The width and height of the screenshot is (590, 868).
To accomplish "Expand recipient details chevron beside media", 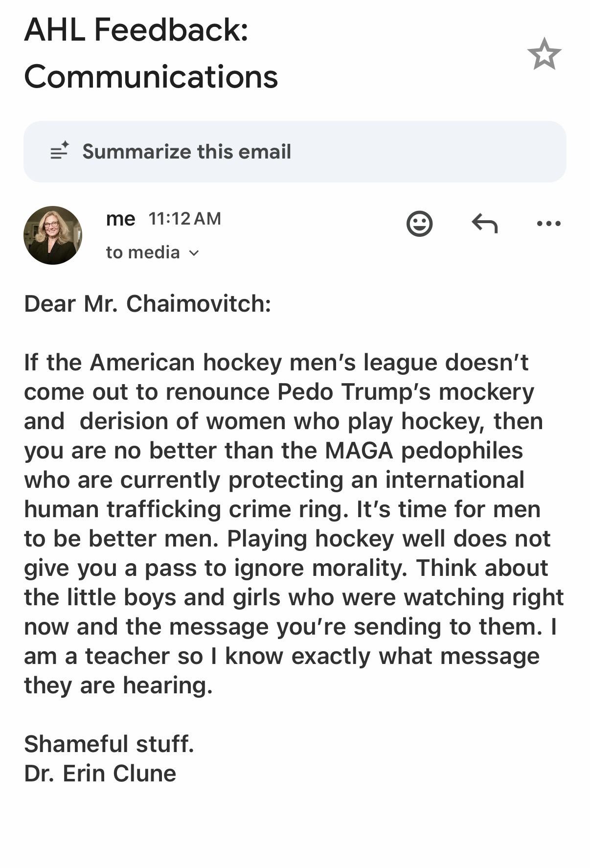I will [x=194, y=253].
